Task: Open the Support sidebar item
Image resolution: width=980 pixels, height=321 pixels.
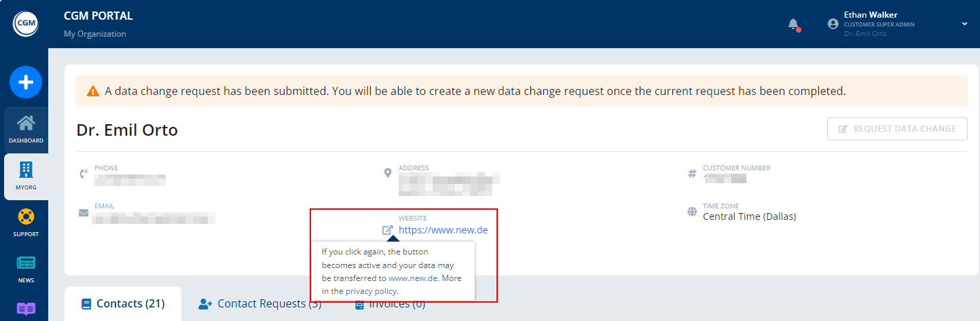Action: tap(26, 223)
